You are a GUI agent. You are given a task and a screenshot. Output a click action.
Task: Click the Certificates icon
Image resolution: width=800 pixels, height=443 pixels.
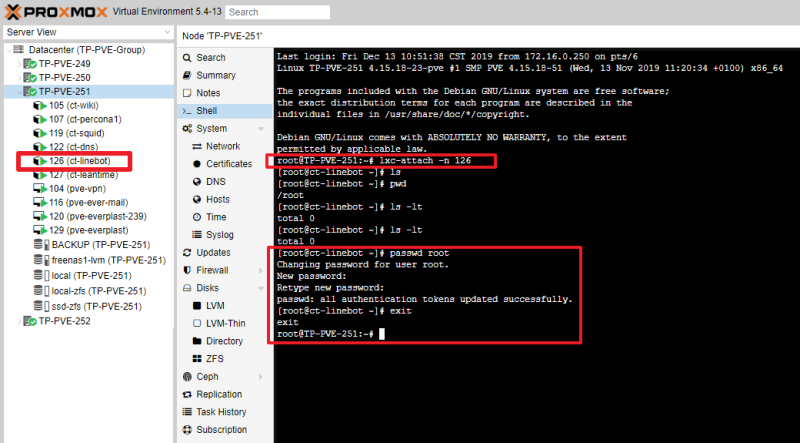(196, 164)
